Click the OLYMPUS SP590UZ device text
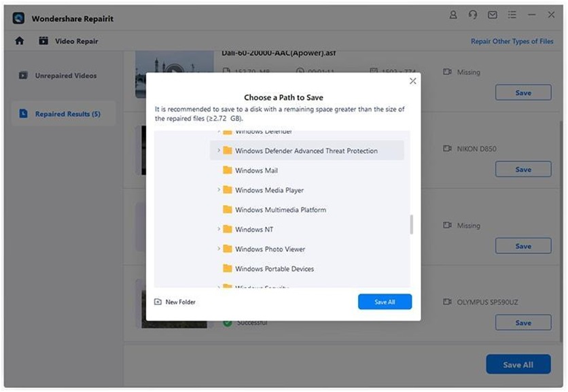Image resolution: width=568 pixels, height=392 pixels. 487,302
